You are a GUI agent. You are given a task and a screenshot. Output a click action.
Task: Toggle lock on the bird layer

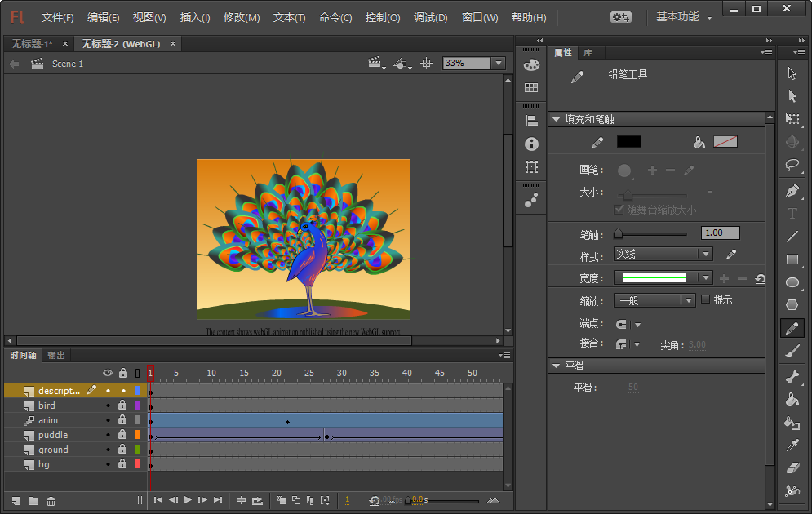point(122,405)
